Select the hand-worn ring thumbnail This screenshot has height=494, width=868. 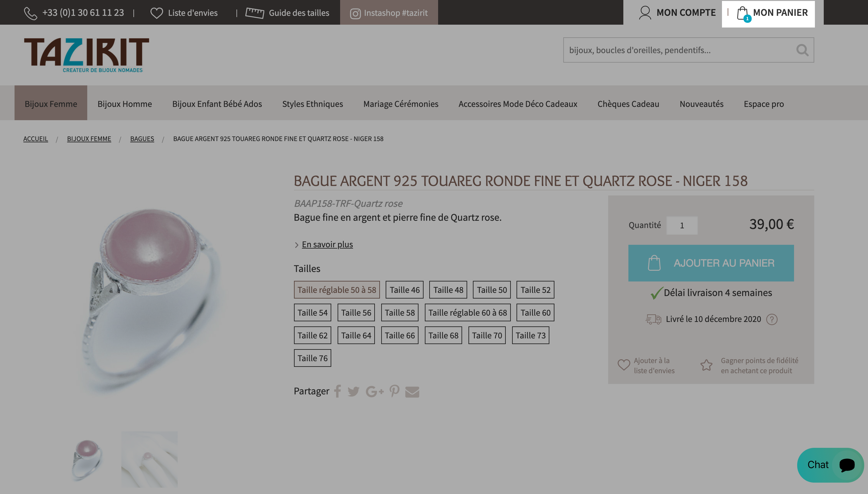[x=150, y=460]
